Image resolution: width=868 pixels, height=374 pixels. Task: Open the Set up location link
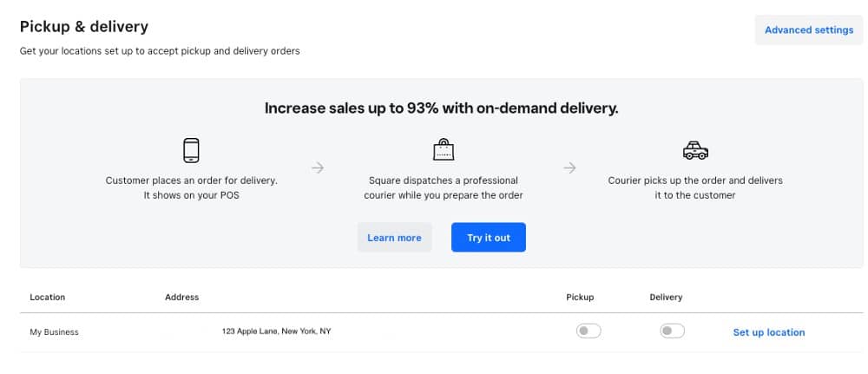tap(769, 332)
